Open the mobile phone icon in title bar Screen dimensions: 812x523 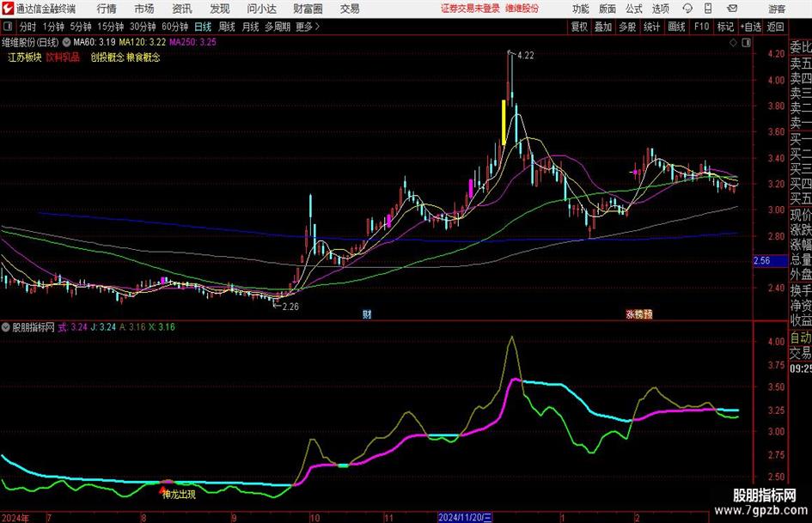pos(708,9)
